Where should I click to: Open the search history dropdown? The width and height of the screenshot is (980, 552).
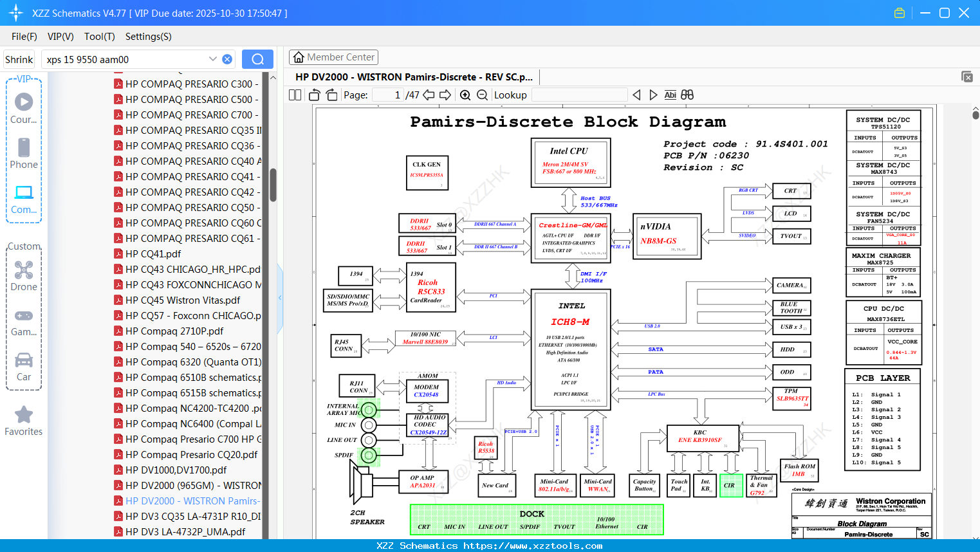213,59
